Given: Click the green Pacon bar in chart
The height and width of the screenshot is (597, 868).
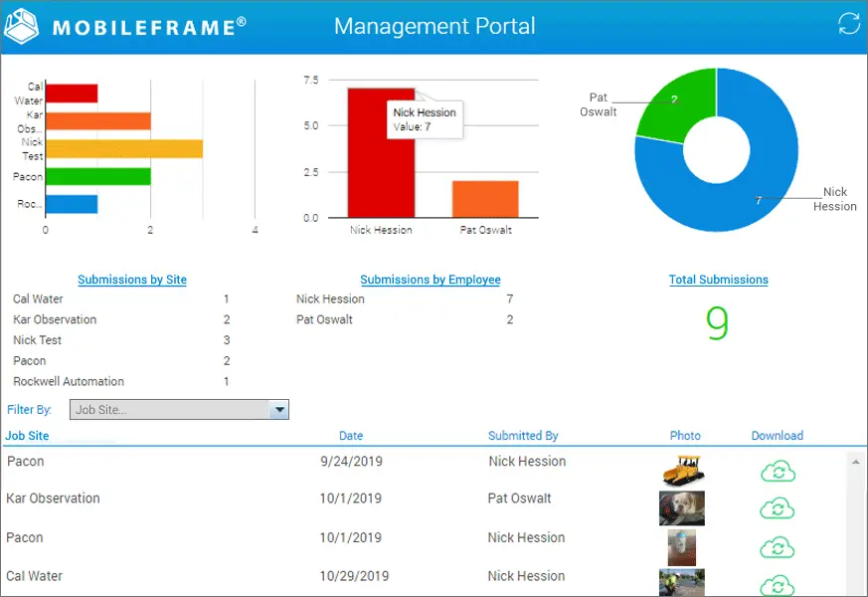Looking at the screenshot, I should [98, 177].
